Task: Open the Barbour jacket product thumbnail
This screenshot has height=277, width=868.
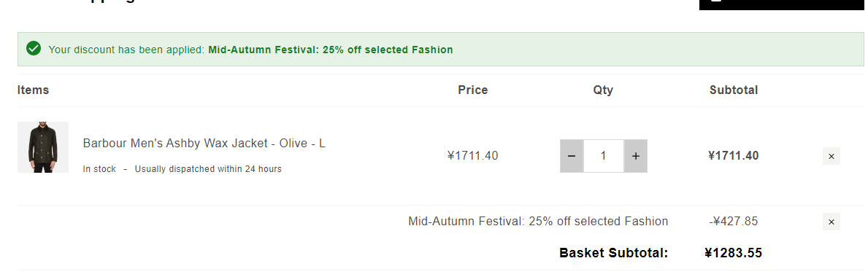Action: [43, 147]
